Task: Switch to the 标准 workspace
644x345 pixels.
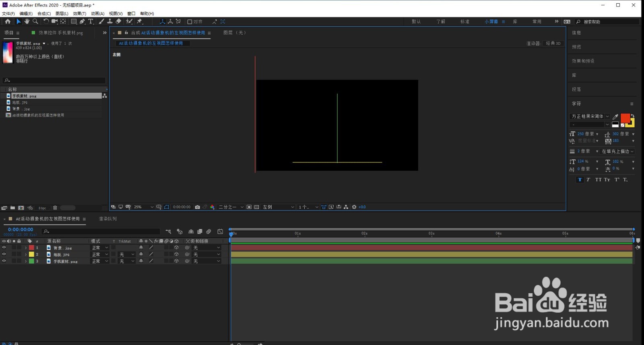Action: tap(465, 22)
